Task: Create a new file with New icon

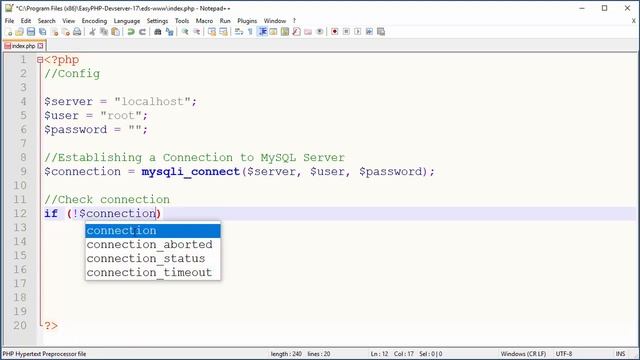Action: tap(8, 32)
